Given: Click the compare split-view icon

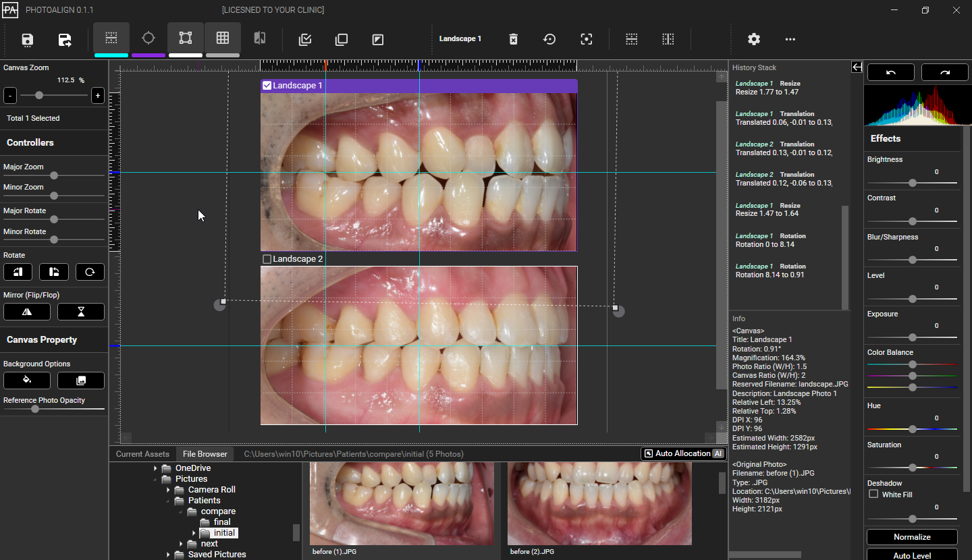Looking at the screenshot, I should [x=260, y=38].
